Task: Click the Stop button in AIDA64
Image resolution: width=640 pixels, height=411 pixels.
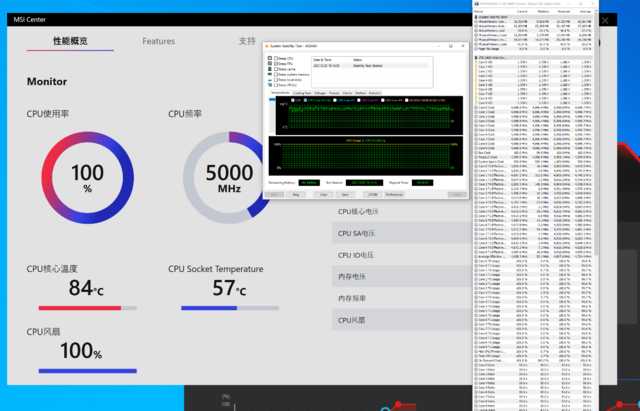Action: tap(296, 195)
